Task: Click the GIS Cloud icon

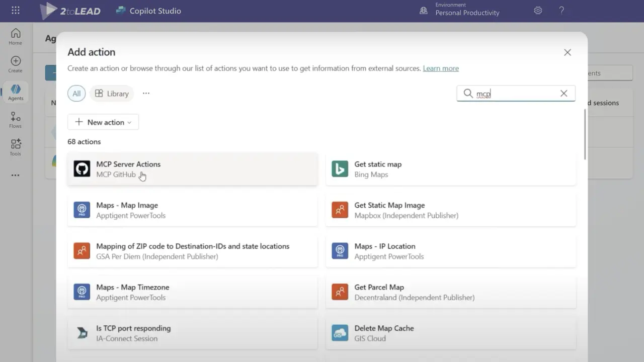Action: [340, 333]
